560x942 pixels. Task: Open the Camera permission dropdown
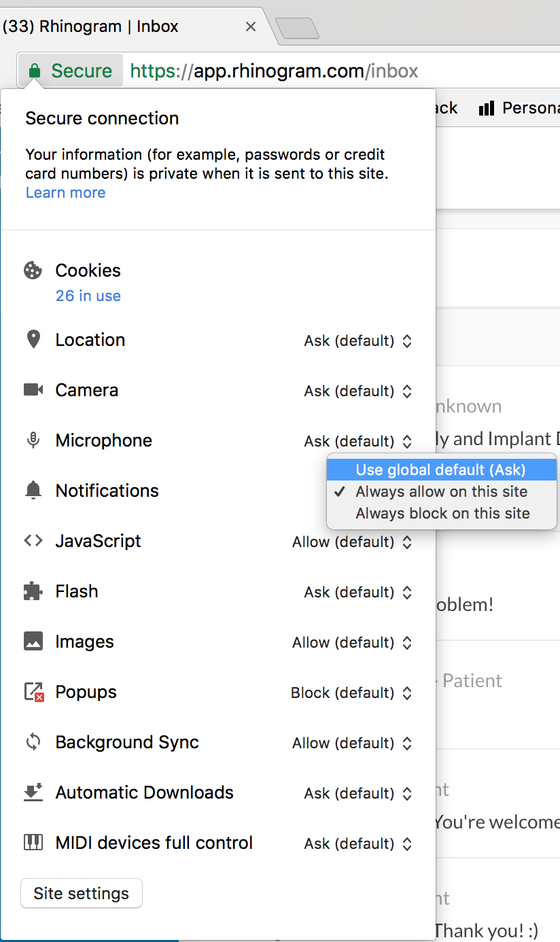358,391
